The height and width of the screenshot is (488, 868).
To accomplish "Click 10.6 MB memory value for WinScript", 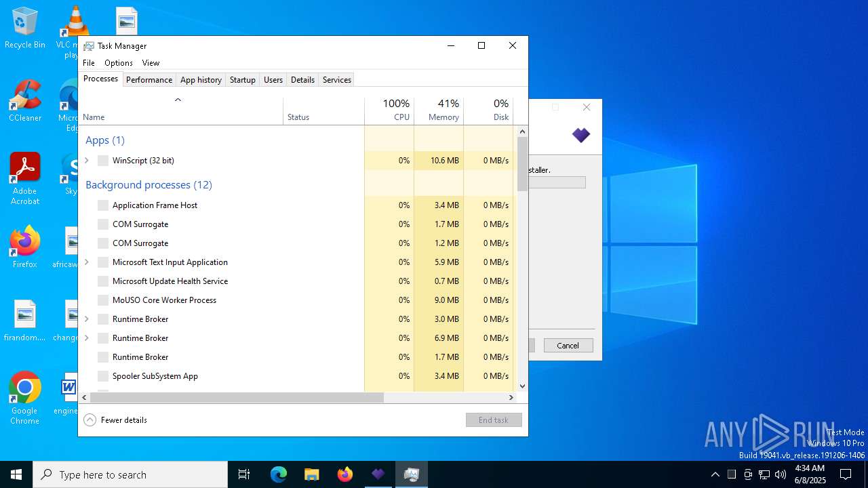I will [x=445, y=161].
